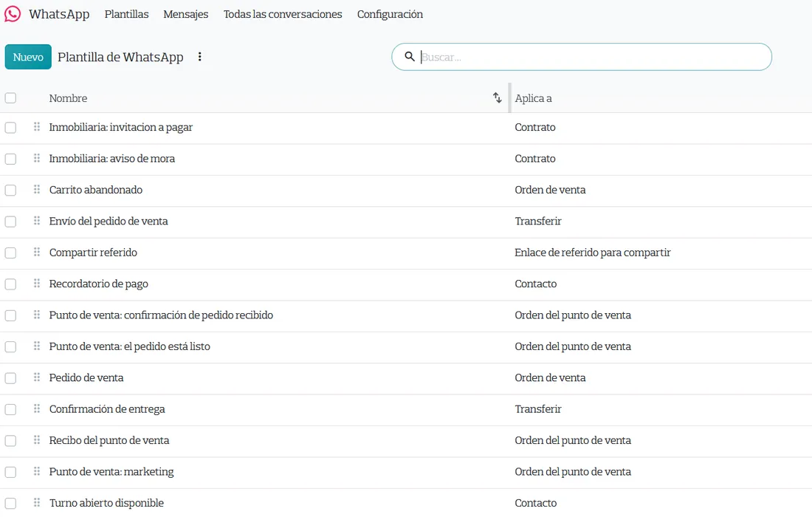Grab drag handle for Pedido de venta row
812x517 pixels.
[x=37, y=377]
